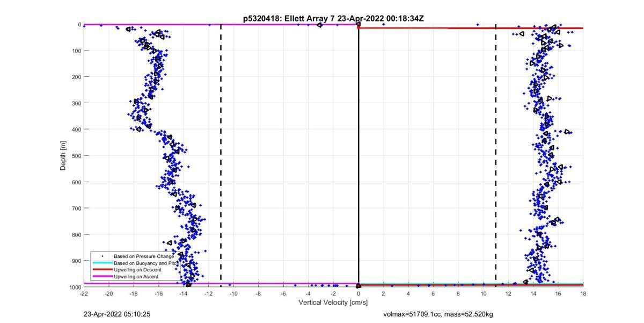Click y-axis tick label 800
Image resolution: width=644 pixels, height=323 pixels.
click(76, 235)
